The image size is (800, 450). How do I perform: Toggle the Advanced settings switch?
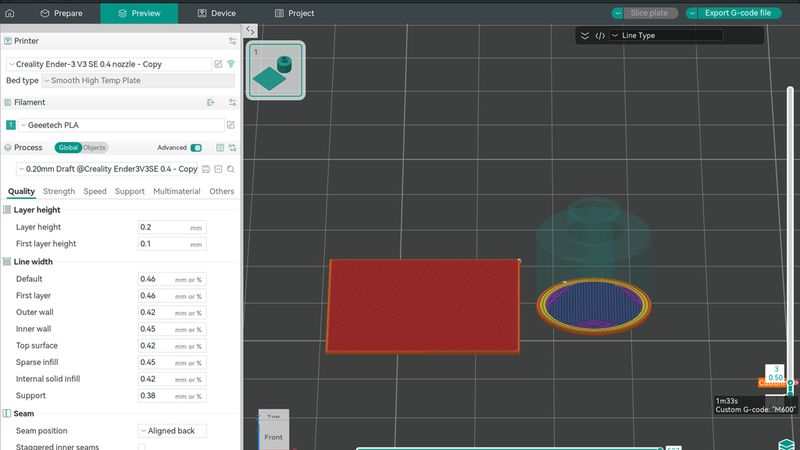[x=196, y=147]
